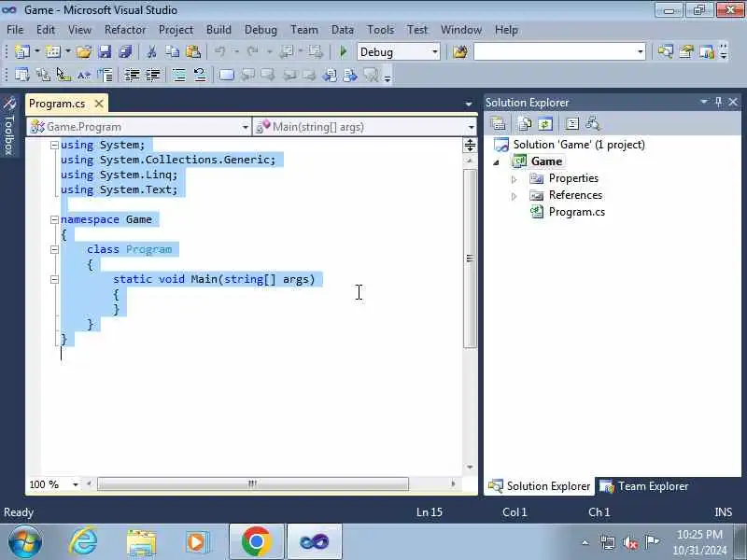Switch to the Solution Explorer bottom tab
The height and width of the screenshot is (560, 747).
[x=540, y=486]
